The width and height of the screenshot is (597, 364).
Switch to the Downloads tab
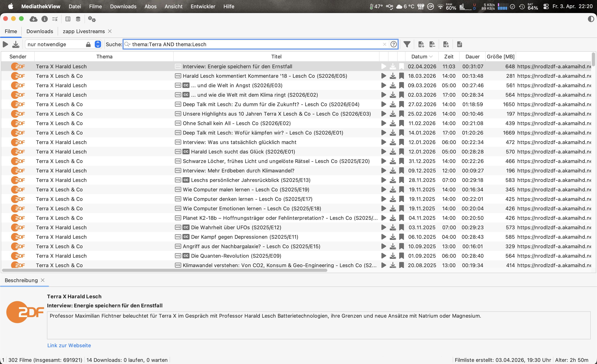pyautogui.click(x=40, y=32)
